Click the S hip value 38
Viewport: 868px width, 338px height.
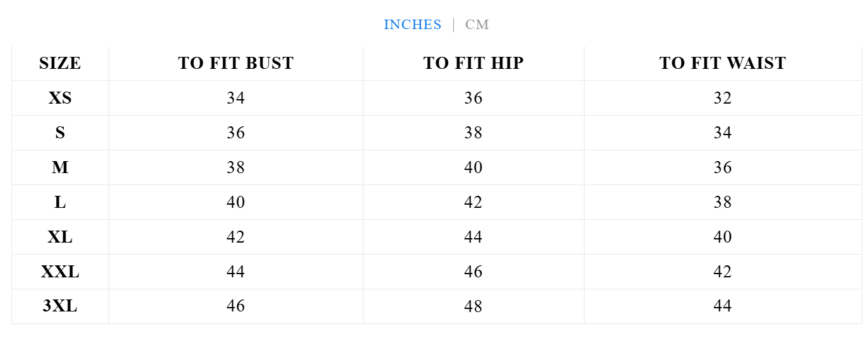click(473, 133)
